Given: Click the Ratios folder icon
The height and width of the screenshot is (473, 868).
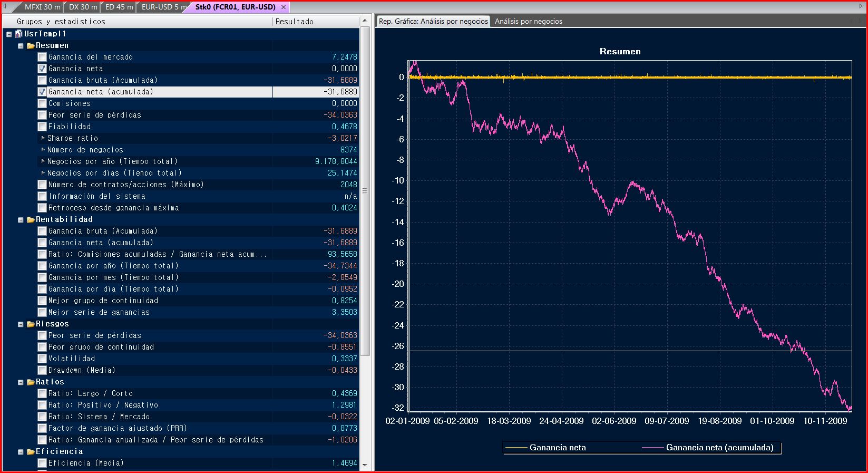Looking at the screenshot, I should (31, 382).
